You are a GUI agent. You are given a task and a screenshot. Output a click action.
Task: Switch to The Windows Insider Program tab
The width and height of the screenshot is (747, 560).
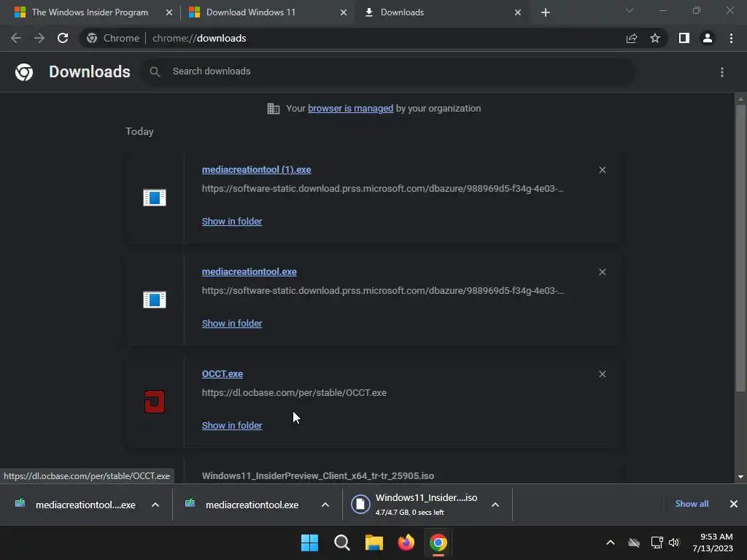coord(90,12)
